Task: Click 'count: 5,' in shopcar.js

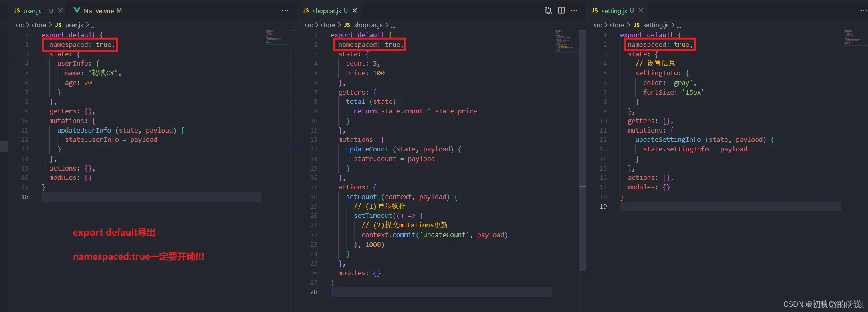Action: pyautogui.click(x=363, y=63)
